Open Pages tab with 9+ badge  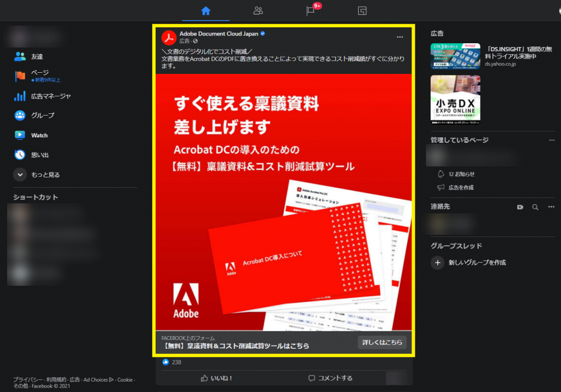tap(311, 11)
